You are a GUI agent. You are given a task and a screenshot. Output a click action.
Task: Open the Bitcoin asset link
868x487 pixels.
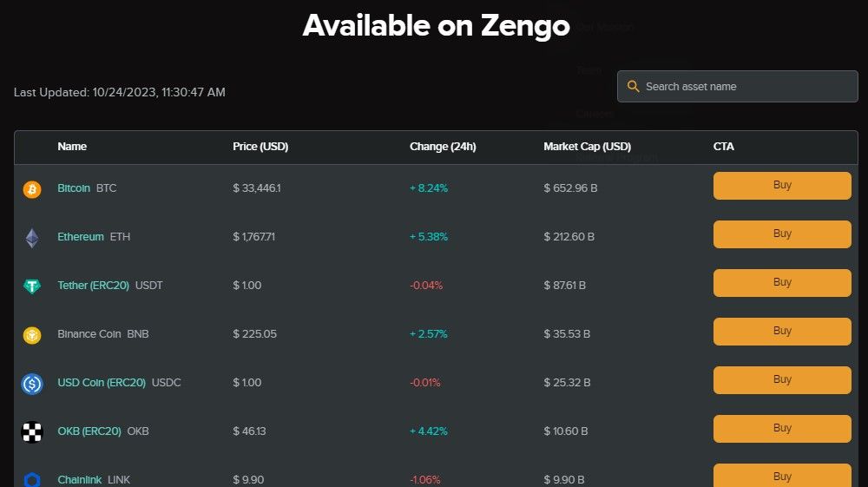pyautogui.click(x=74, y=188)
